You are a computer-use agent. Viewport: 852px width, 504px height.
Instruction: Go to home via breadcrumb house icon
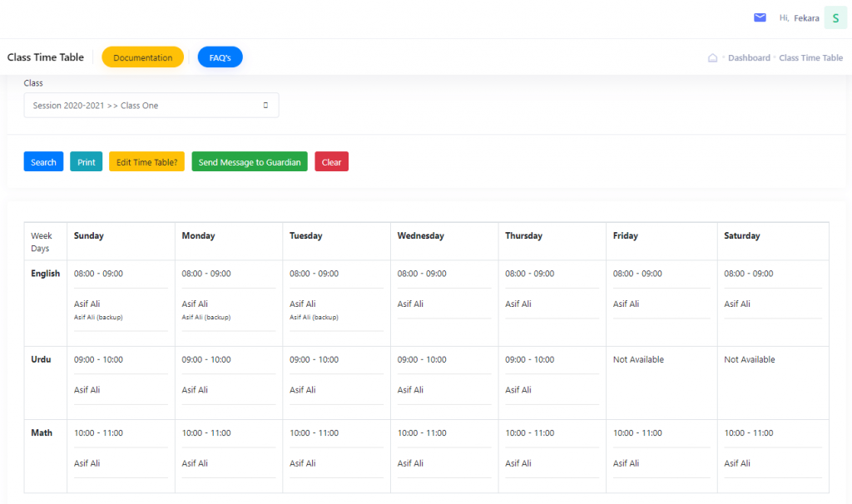tap(712, 58)
